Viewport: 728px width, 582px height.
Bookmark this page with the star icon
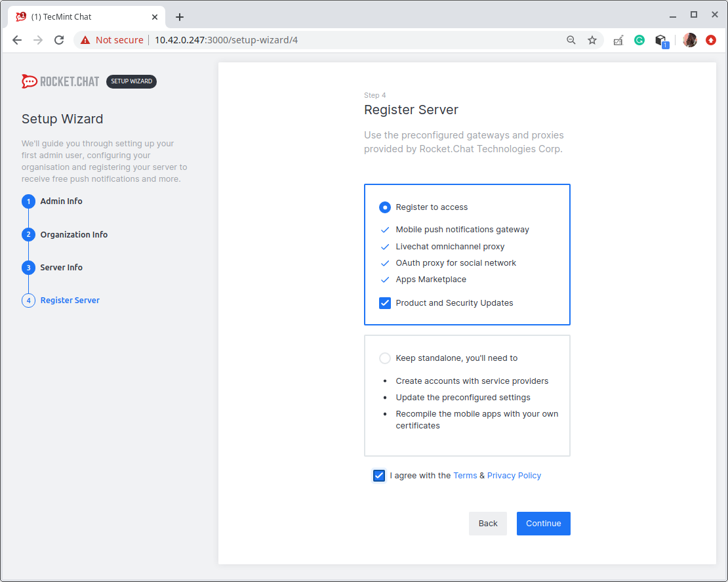pos(592,40)
